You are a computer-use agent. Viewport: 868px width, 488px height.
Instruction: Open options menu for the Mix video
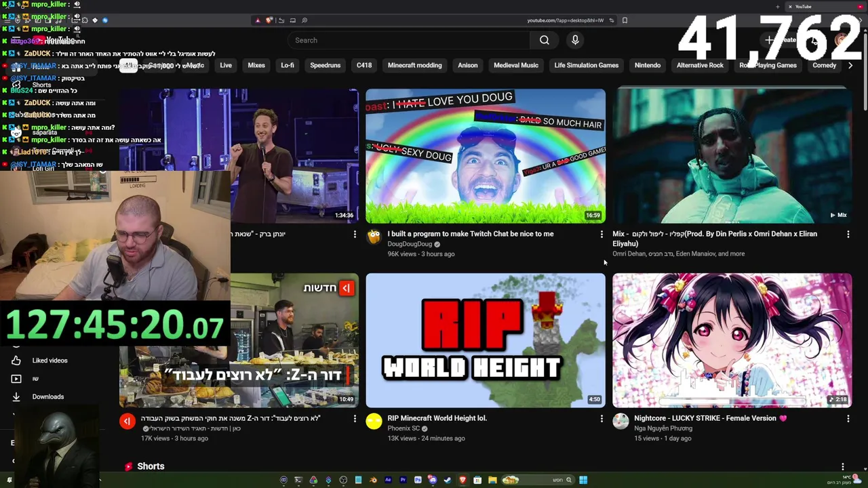pos(848,234)
